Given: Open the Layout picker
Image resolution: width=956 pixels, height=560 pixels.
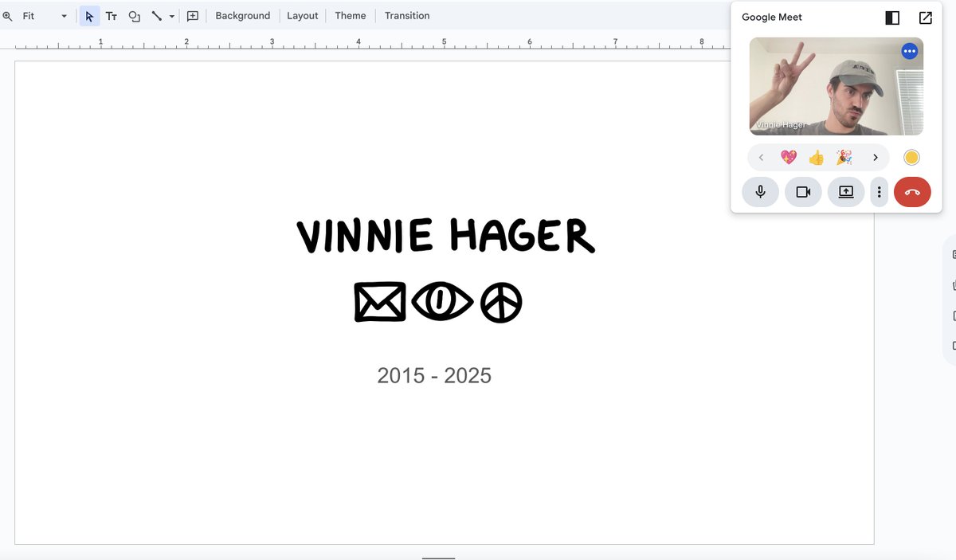Looking at the screenshot, I should tap(302, 15).
